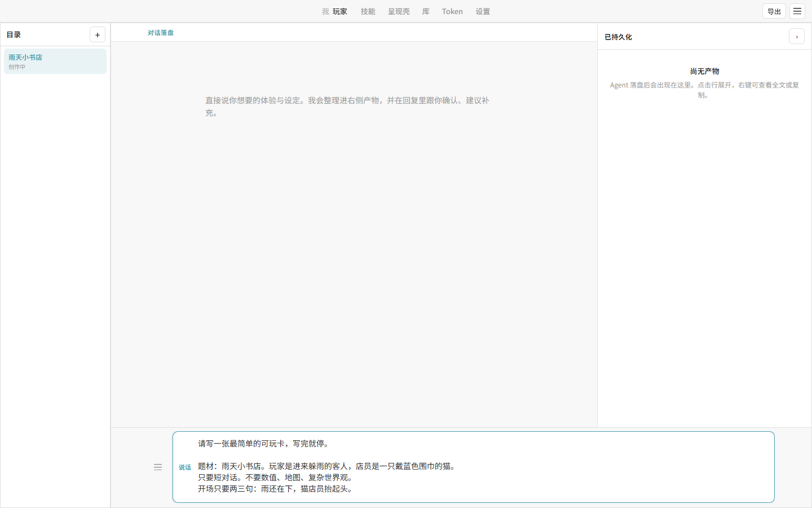Open the hamburger menu at top right
The height and width of the screenshot is (508, 812).
[x=797, y=11]
